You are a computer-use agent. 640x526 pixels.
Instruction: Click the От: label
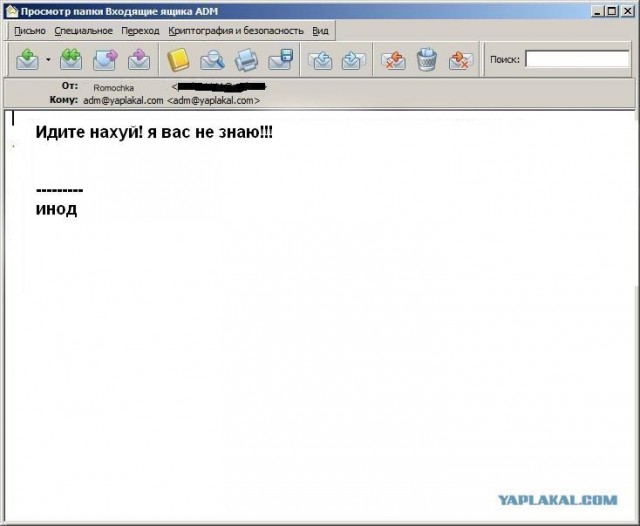[70, 86]
